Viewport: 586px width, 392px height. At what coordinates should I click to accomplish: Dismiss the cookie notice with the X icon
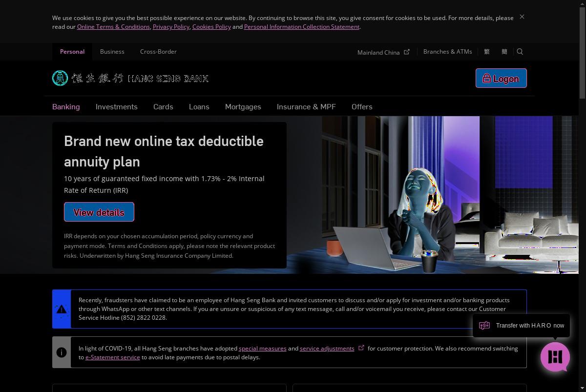[x=522, y=17]
